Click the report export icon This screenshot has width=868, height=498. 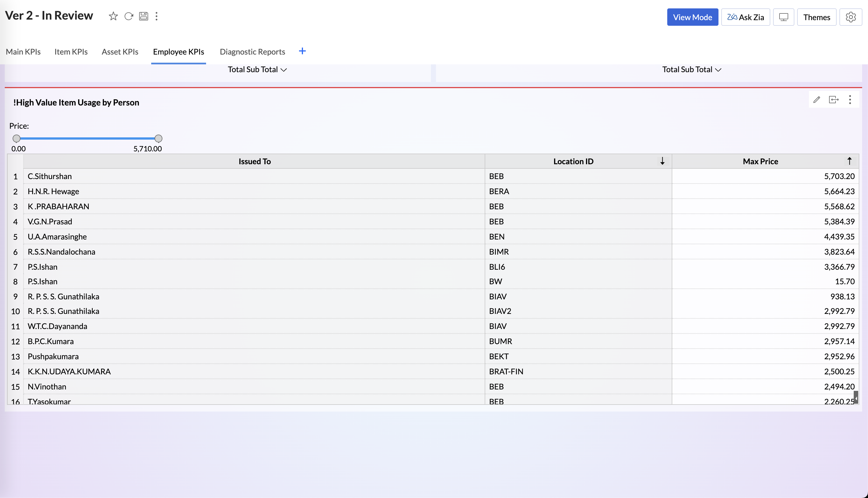pyautogui.click(x=834, y=100)
